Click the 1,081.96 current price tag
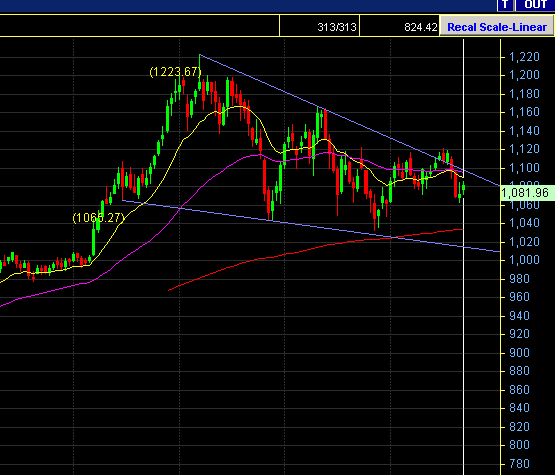The height and width of the screenshot is (475, 555). [527, 193]
